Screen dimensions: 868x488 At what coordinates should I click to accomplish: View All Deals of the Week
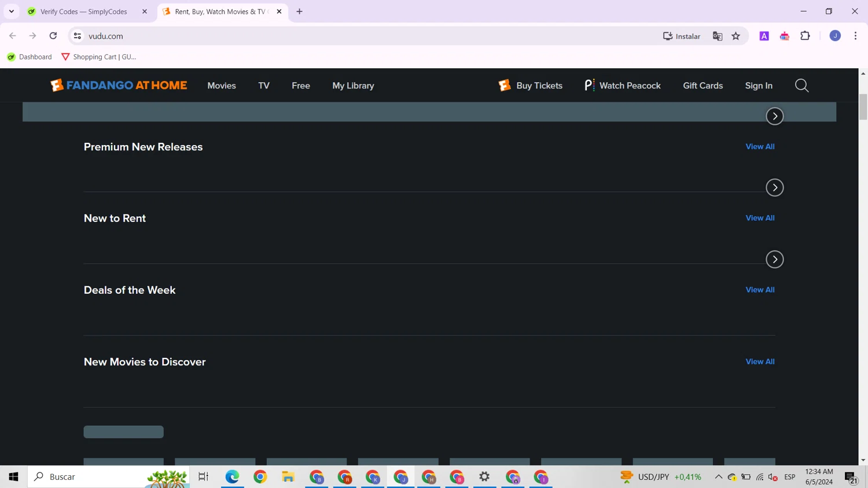pyautogui.click(x=760, y=290)
